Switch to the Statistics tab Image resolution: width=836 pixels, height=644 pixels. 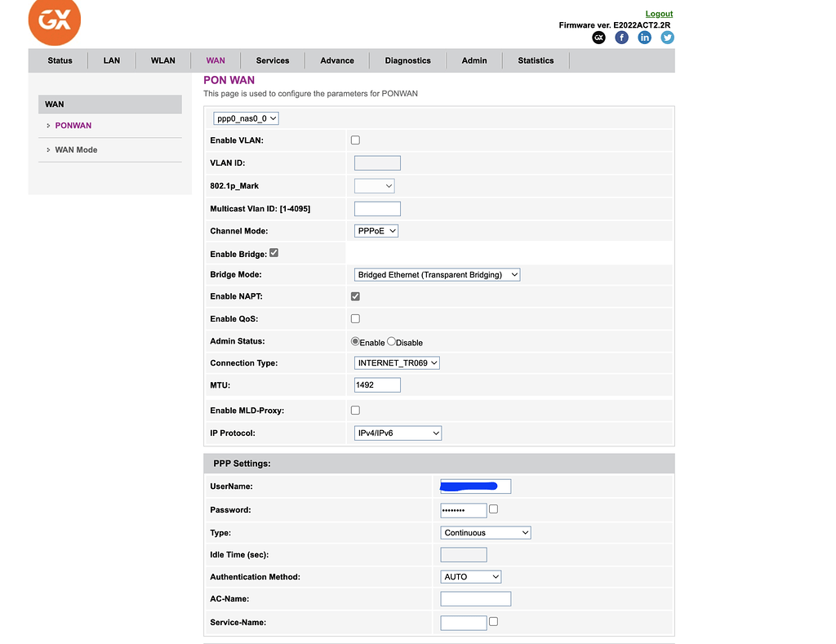(x=536, y=60)
